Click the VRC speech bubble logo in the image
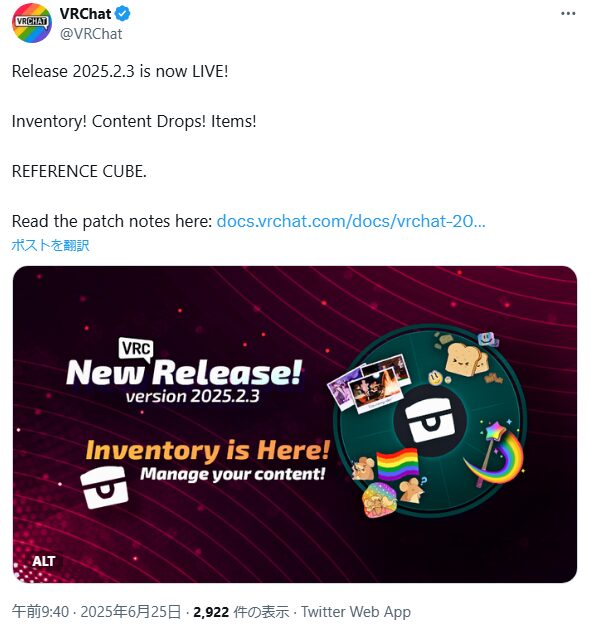Screen dimensions: 590x630 click(x=136, y=348)
